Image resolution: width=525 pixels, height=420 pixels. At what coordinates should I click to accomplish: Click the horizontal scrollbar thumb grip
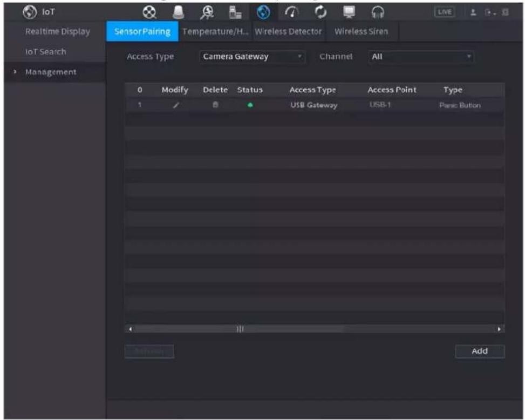coord(240,329)
